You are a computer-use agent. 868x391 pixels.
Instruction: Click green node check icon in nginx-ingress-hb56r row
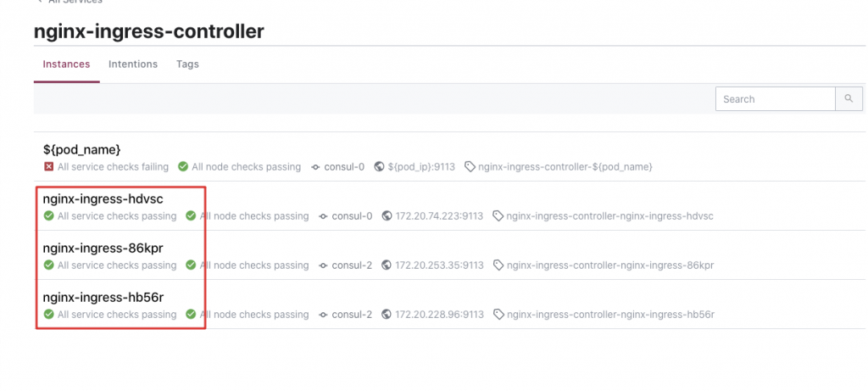[x=191, y=315]
